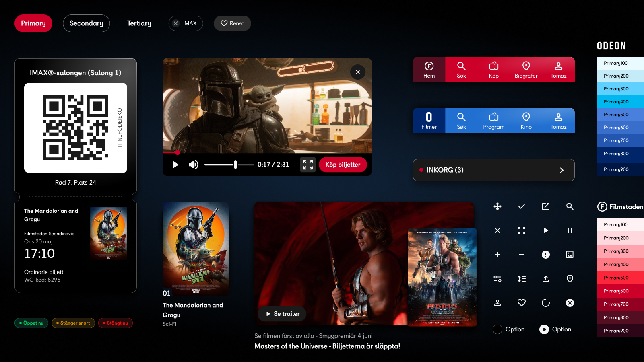644x362 pixels.
Task: Click the loading spinner icon
Action: [546, 303]
